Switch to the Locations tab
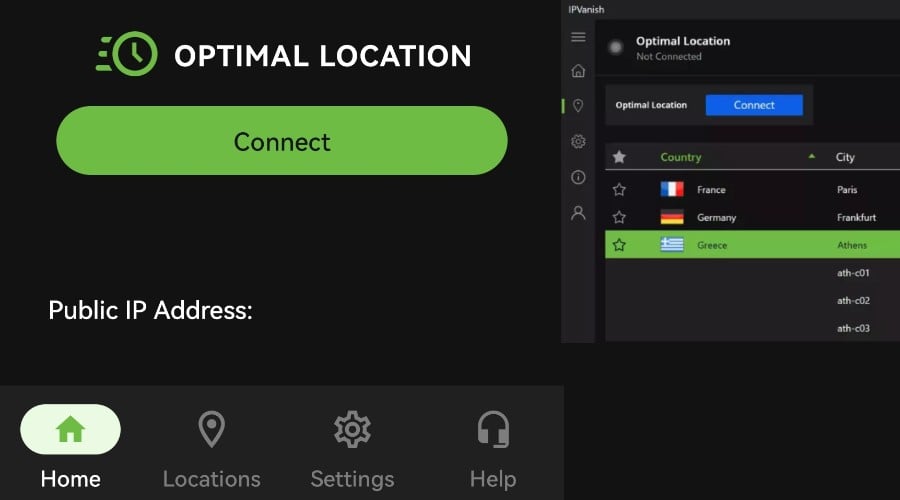900x500 pixels. tap(211, 450)
